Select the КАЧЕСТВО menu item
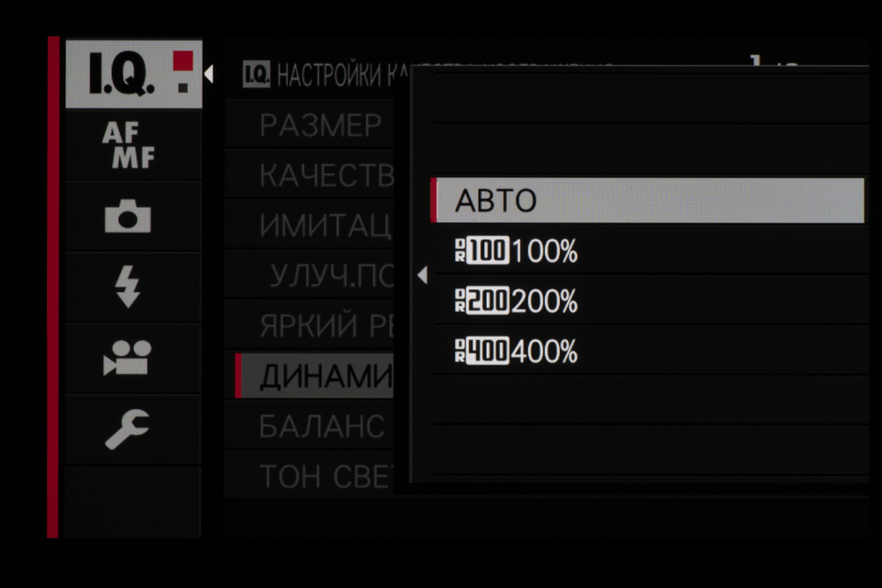Viewport: 882px width, 588px height. point(325,176)
